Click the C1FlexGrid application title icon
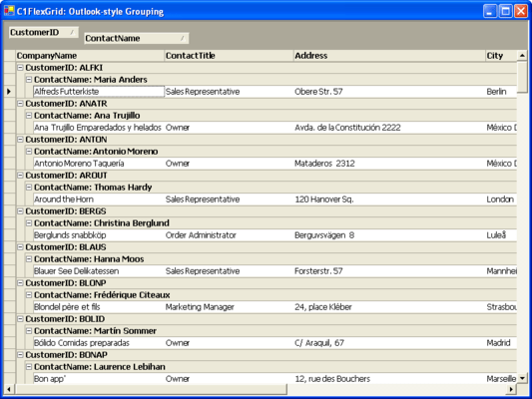Image resolution: width=532 pixels, height=399 pixels. tap(9, 11)
